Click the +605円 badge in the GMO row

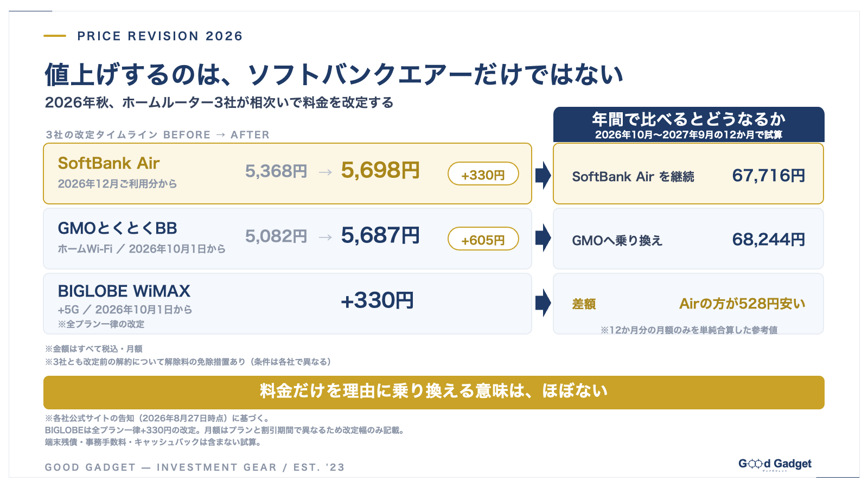(x=483, y=239)
